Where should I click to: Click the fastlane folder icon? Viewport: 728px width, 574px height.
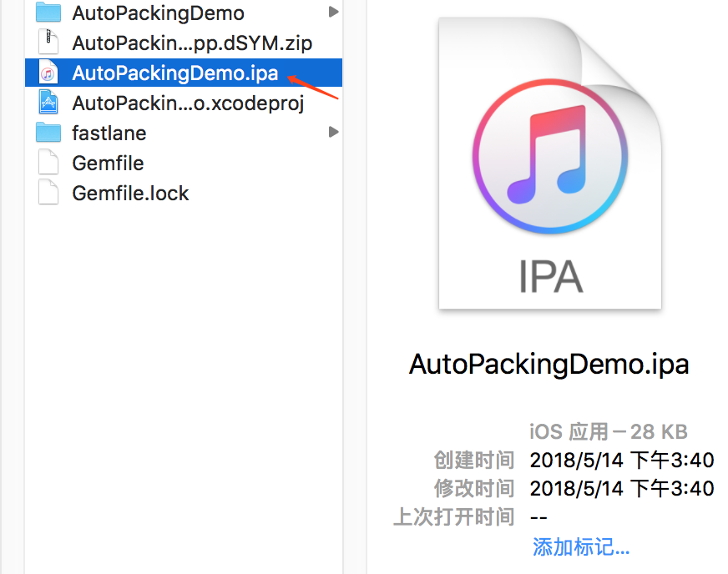pyautogui.click(x=48, y=133)
